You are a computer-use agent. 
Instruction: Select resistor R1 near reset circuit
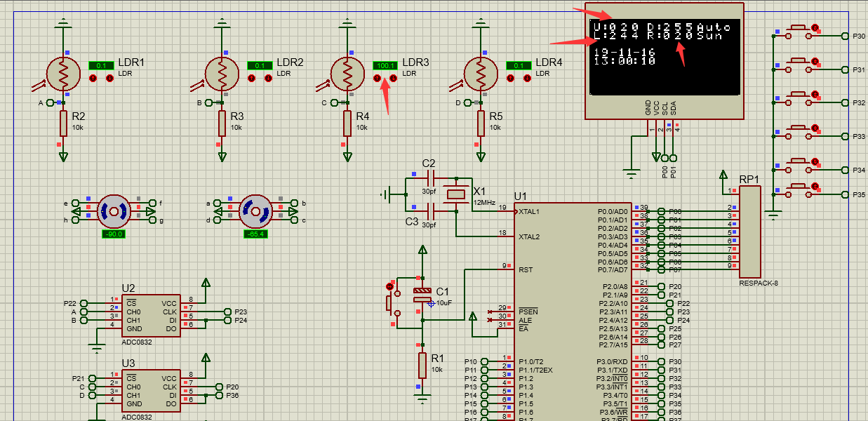422,366
